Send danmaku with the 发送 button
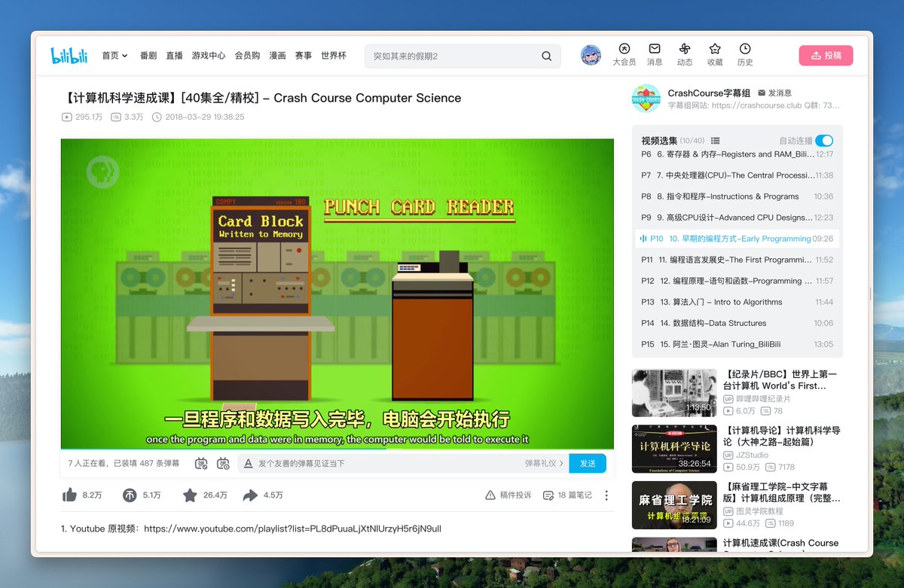 [x=588, y=463]
